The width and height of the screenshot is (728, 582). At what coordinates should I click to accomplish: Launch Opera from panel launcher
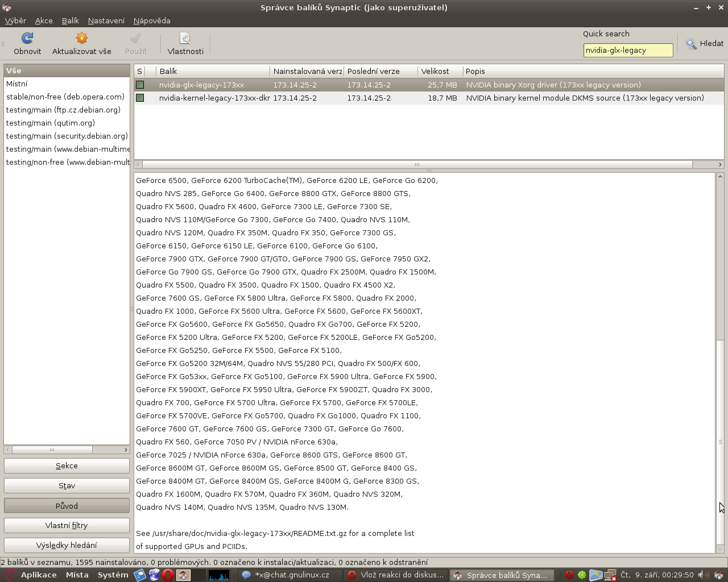pyautogui.click(x=168, y=575)
